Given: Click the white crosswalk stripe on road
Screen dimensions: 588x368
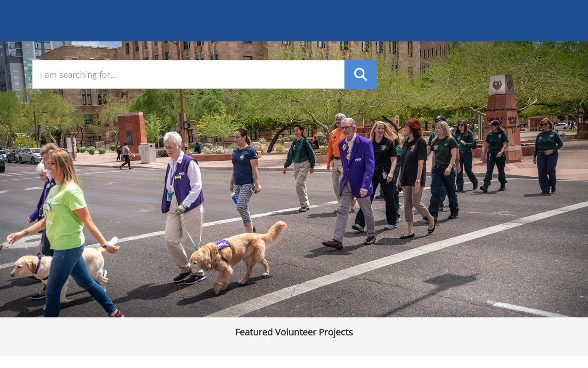Looking at the screenshot, I should (x=395, y=260).
